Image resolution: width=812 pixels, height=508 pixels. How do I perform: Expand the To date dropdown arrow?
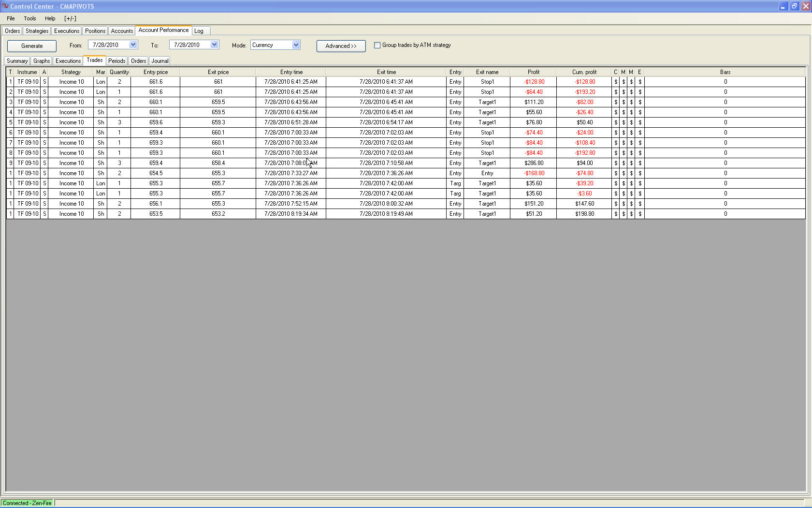pos(214,45)
